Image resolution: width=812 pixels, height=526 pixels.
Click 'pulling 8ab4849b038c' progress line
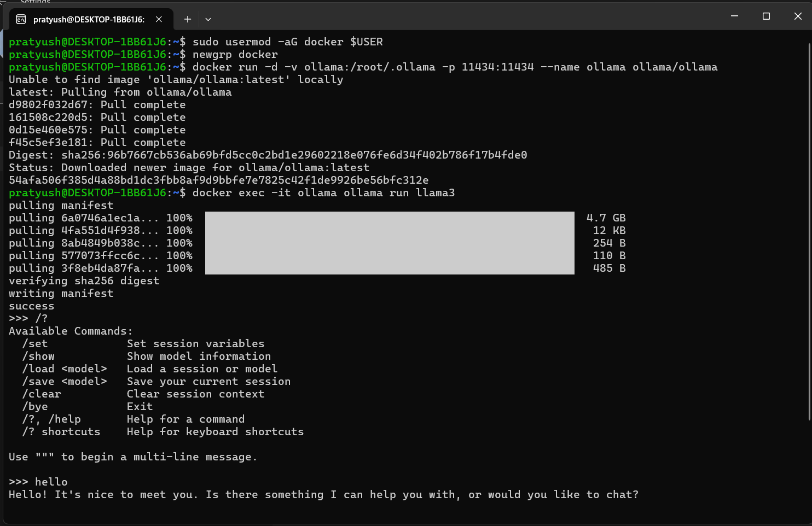coord(317,243)
